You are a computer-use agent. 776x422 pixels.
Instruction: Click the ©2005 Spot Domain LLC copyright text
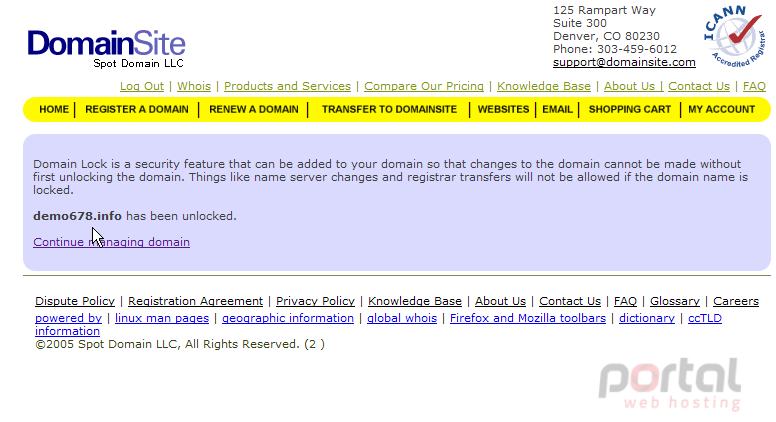pos(180,344)
